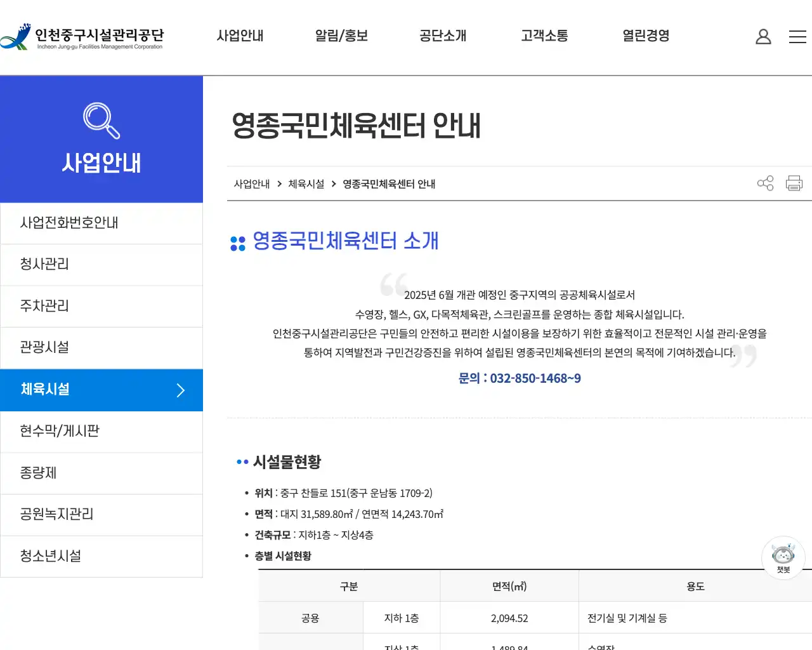Click the blue bullet icon beside 영종국민체육센터 소개
Viewport: 812px width, 650px height.
point(237,242)
